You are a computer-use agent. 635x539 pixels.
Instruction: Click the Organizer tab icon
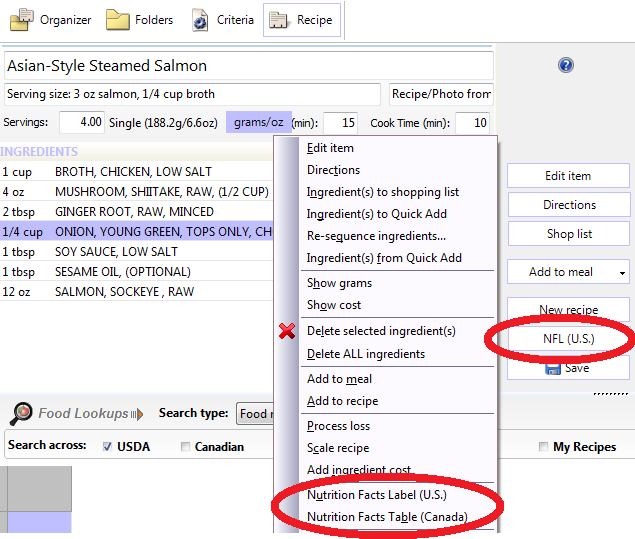point(23,20)
